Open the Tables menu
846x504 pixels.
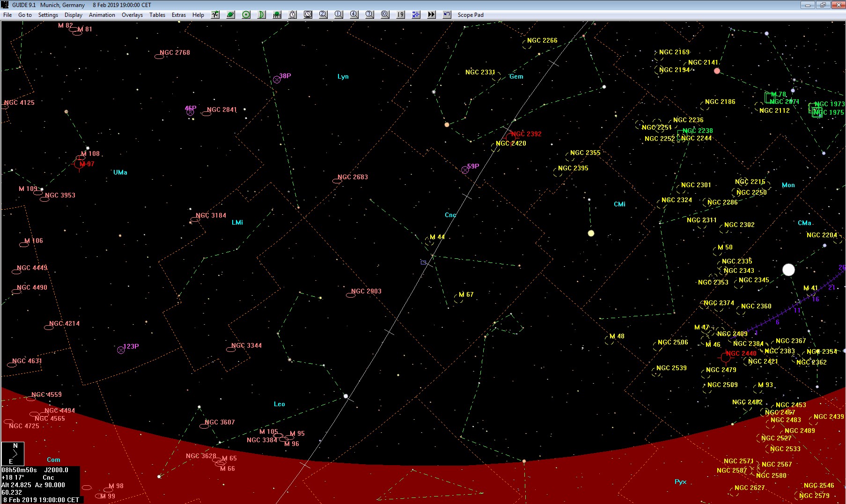coord(157,15)
